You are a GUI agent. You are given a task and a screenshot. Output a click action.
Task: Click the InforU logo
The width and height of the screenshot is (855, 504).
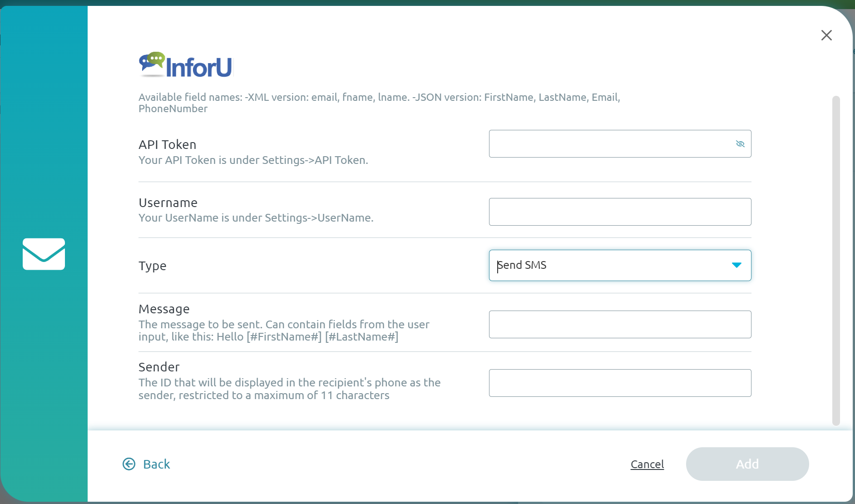tap(185, 65)
